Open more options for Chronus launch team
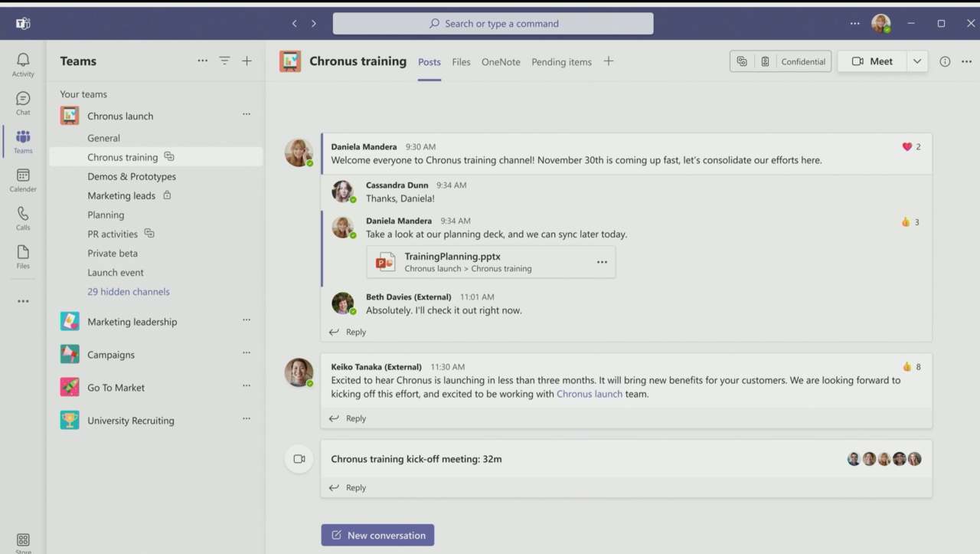980x554 pixels. pyautogui.click(x=247, y=113)
